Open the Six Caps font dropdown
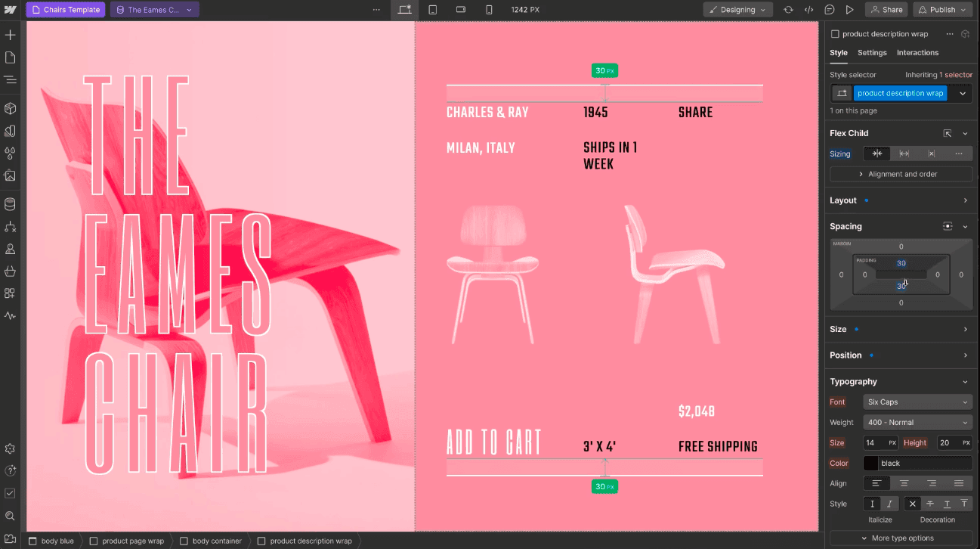Image resolution: width=980 pixels, height=549 pixels. click(917, 402)
